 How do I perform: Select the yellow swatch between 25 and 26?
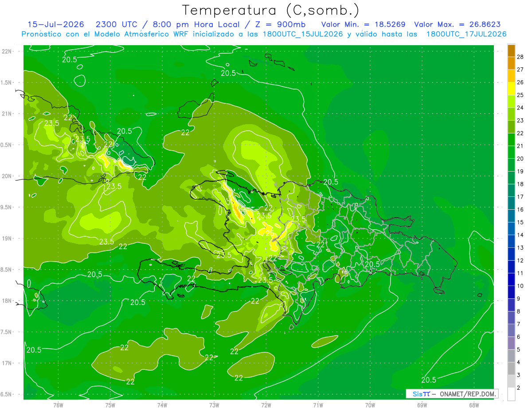[x=511, y=89]
